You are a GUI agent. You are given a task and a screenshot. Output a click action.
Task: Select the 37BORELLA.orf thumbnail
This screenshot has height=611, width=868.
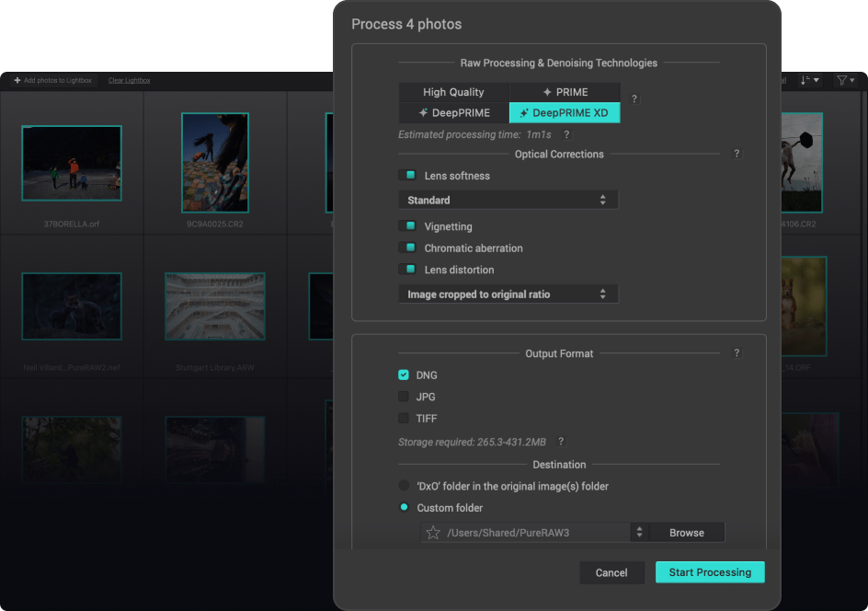[x=72, y=163]
